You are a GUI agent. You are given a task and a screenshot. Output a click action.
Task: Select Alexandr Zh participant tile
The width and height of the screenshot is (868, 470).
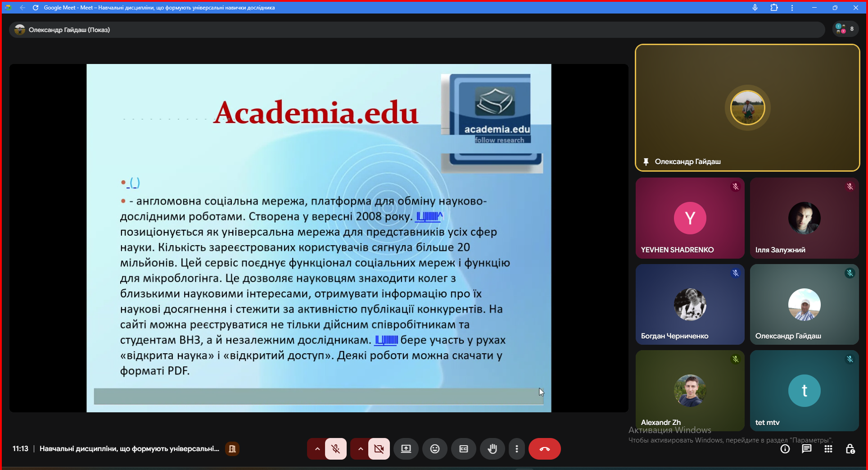coord(690,391)
